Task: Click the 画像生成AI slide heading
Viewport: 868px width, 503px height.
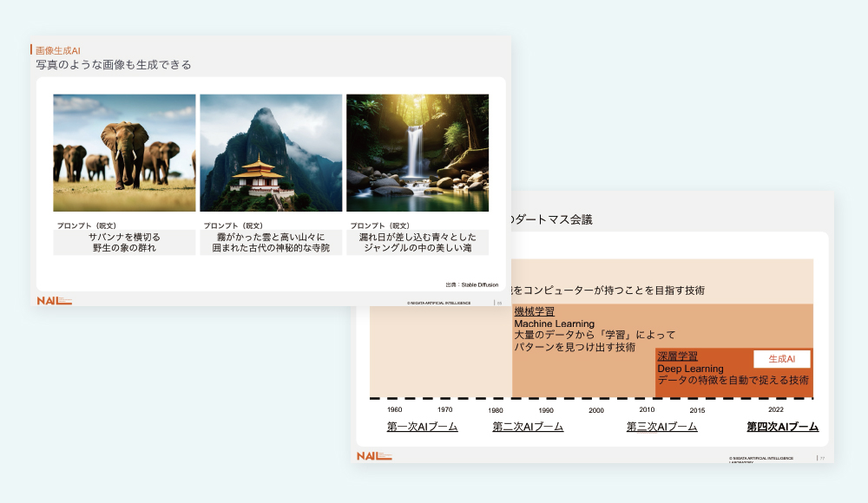Action: pyautogui.click(x=58, y=50)
